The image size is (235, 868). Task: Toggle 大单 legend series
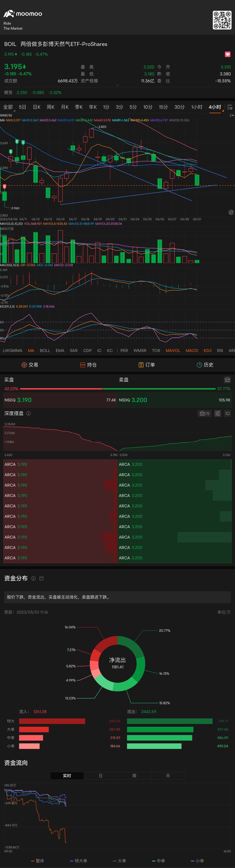coord(119,861)
